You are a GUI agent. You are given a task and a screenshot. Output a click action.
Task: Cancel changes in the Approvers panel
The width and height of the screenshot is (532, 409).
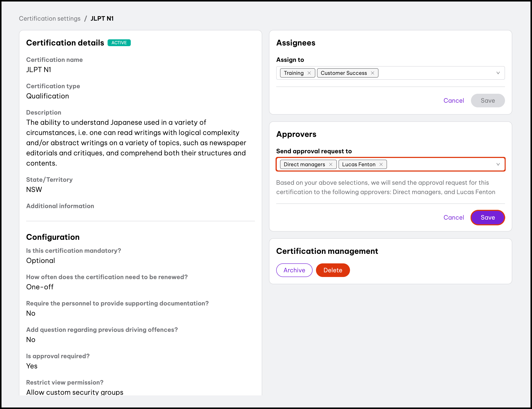454,217
